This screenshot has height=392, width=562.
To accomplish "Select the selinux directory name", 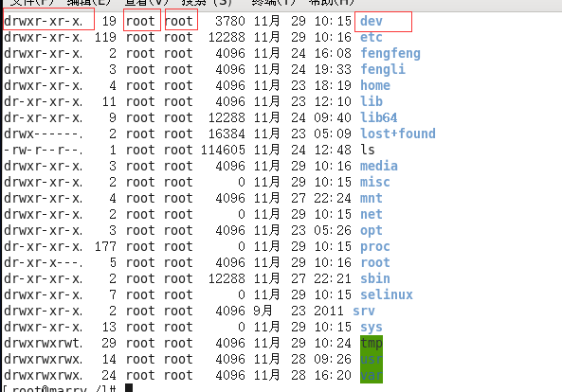I will point(387,295).
